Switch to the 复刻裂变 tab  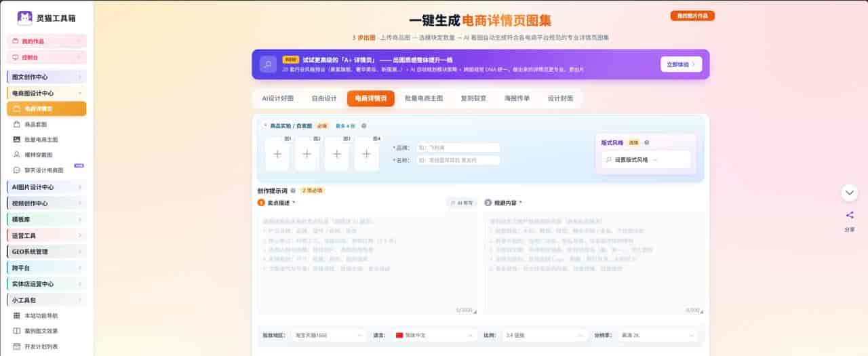[x=473, y=98]
